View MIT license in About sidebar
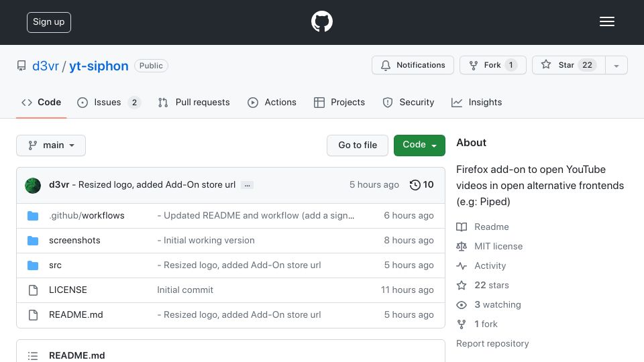This screenshot has width=644, height=362. 490,246
